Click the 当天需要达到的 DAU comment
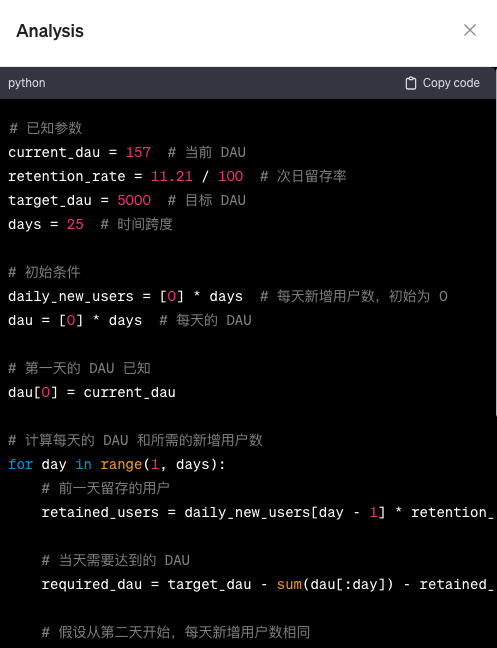This screenshot has width=497, height=648. 116,560
